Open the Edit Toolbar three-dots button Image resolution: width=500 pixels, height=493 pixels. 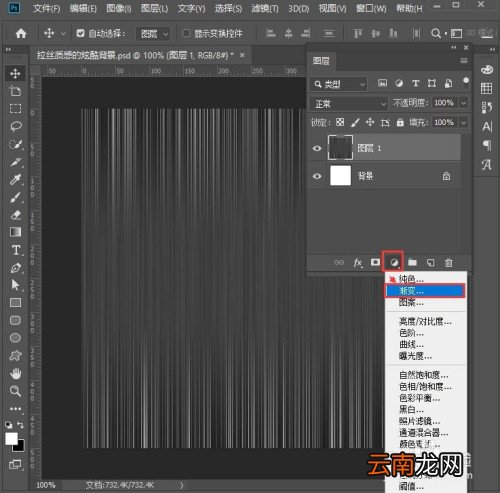(15, 408)
